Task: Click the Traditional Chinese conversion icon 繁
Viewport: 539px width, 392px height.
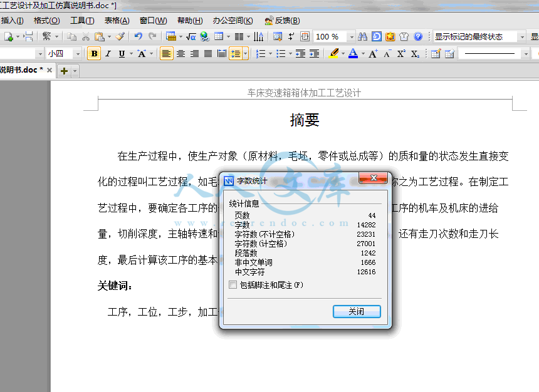Action: coord(46,36)
